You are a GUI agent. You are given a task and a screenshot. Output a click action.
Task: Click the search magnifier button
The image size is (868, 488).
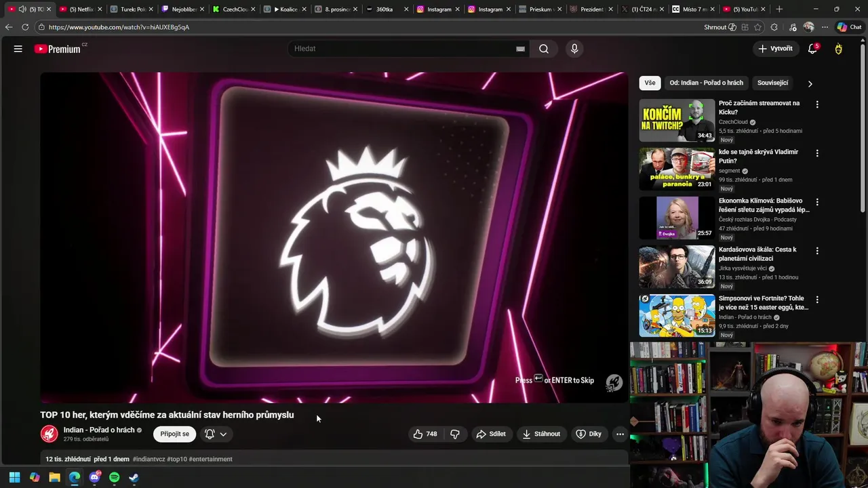click(x=544, y=49)
